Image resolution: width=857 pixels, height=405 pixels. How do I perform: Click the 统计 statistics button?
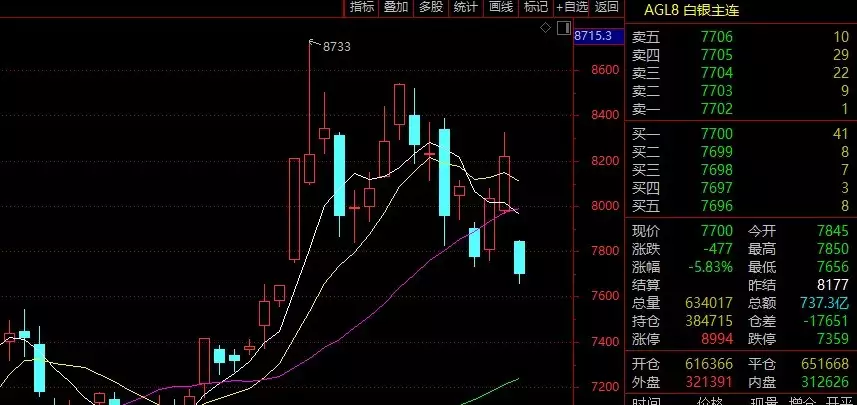(x=466, y=7)
